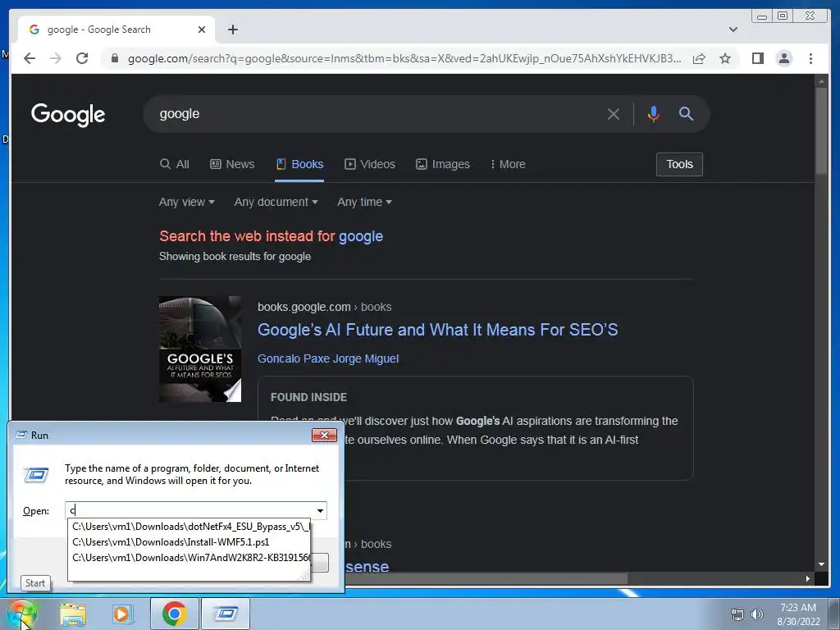Image resolution: width=840 pixels, height=630 pixels.
Task: Select Install-WMF5.1.ps1 path suggestion
Action: (189, 542)
